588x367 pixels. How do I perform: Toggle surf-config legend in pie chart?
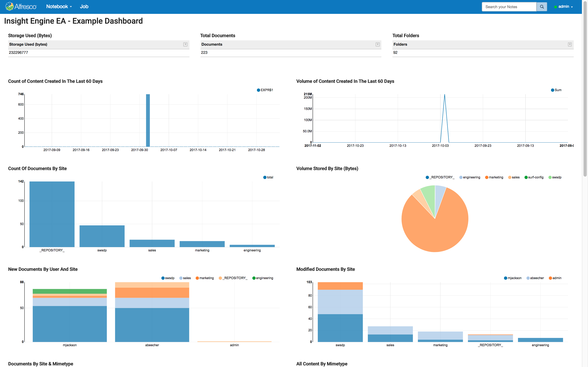tap(526, 177)
